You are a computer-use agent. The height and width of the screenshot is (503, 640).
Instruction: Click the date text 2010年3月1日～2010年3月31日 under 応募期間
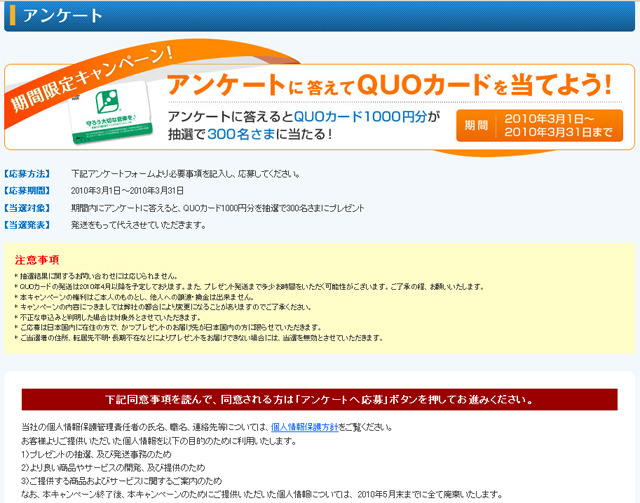[127, 191]
